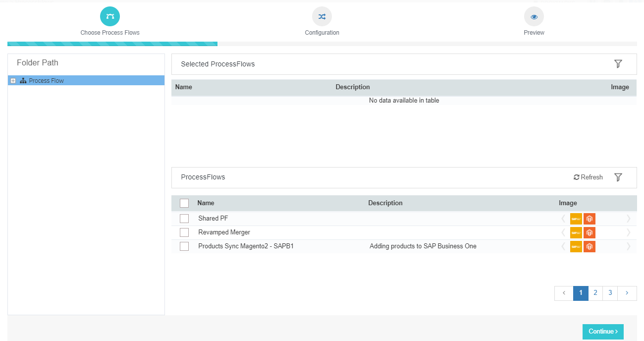Image resolution: width=644 pixels, height=341 pixels.
Task: Select all process flows via header checkbox
Action: click(184, 203)
